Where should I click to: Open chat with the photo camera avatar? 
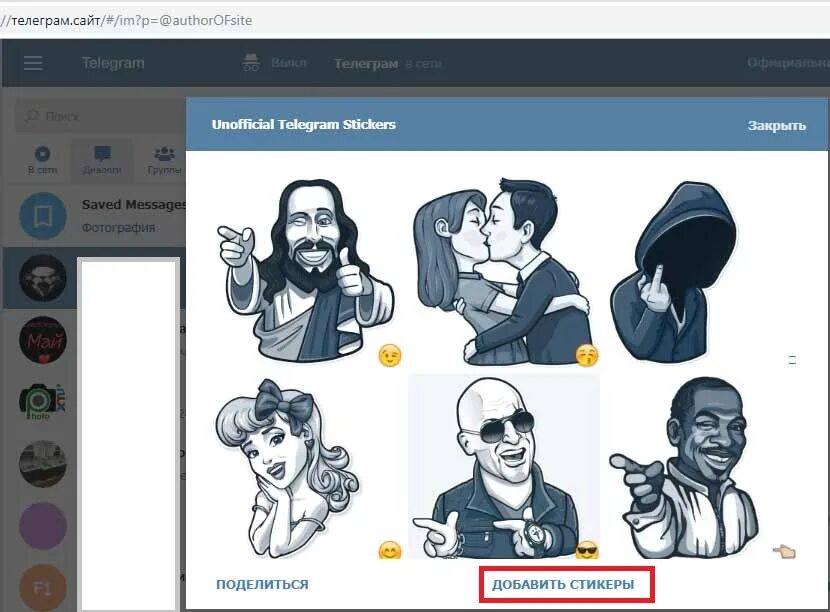[43, 402]
